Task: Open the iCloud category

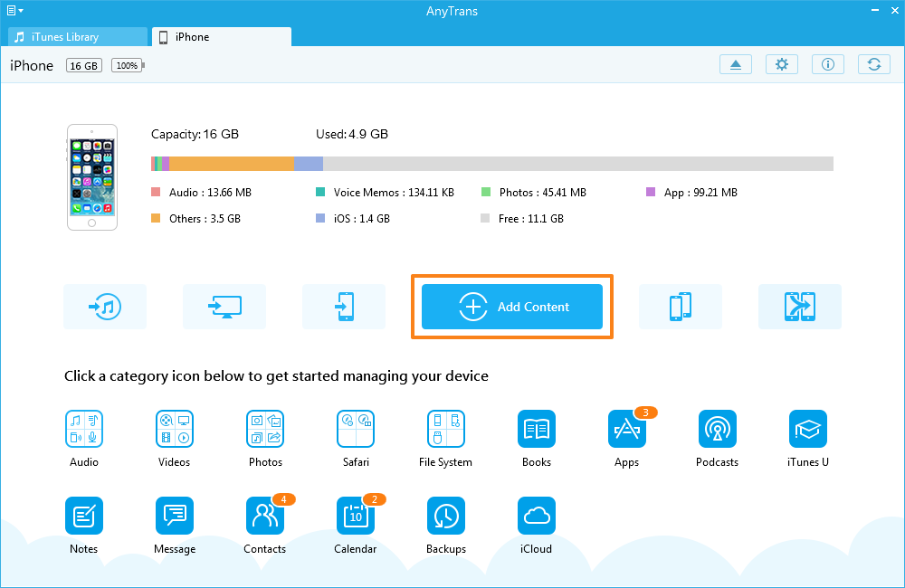Action: coord(537,516)
